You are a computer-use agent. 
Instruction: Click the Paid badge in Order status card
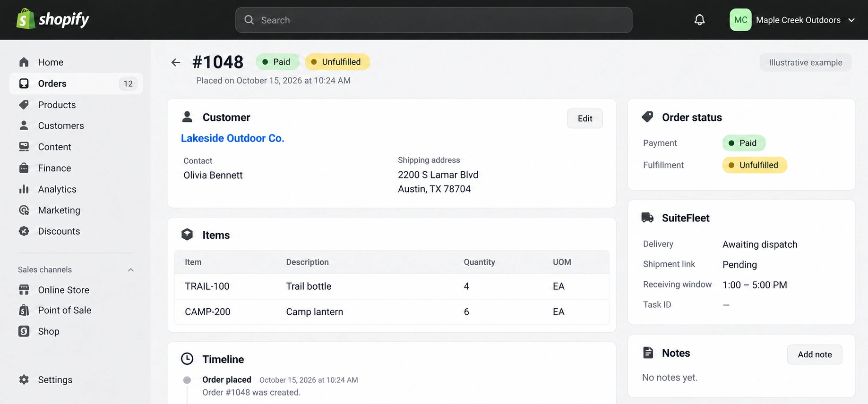pyautogui.click(x=744, y=143)
